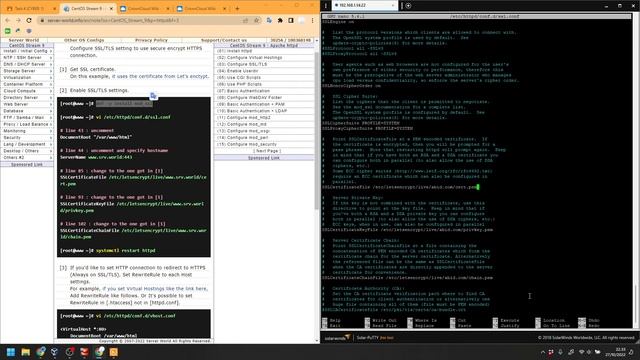Close the 192.168 session tab in Solar-PuTTY
Viewport: 640px width, 360px height.
point(393,6)
